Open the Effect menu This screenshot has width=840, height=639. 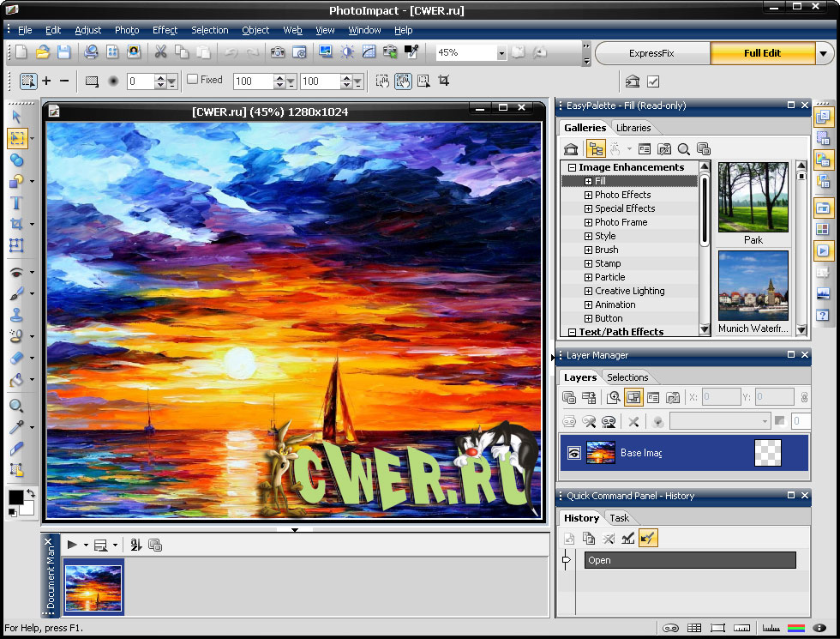165,30
